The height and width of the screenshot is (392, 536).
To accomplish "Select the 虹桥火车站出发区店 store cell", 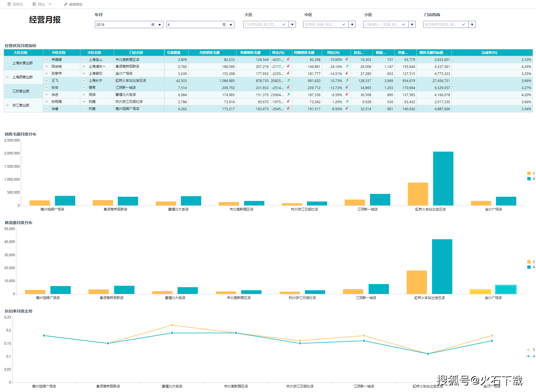I will tap(139, 81).
